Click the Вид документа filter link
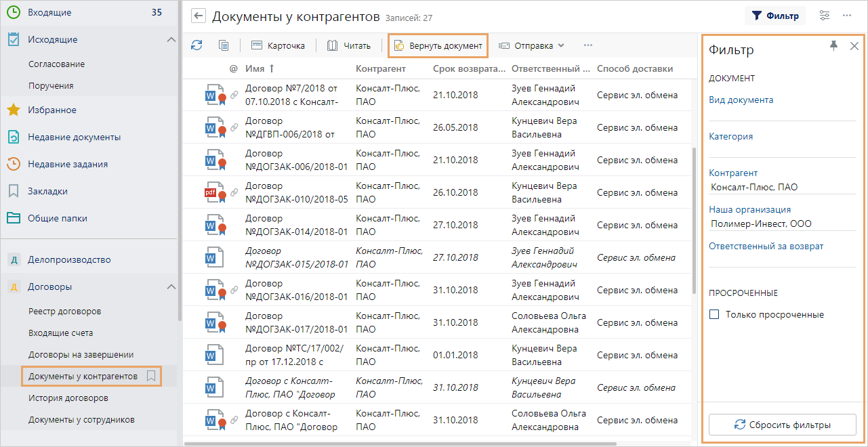 click(x=741, y=100)
